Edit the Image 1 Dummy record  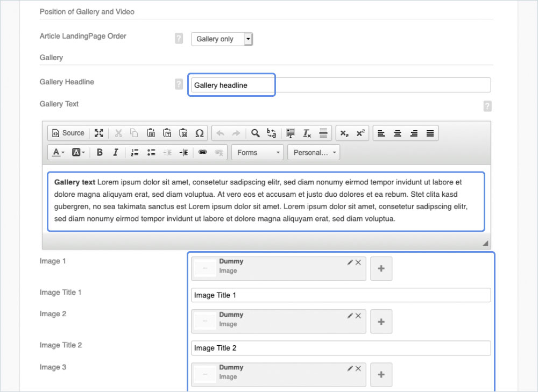click(350, 262)
